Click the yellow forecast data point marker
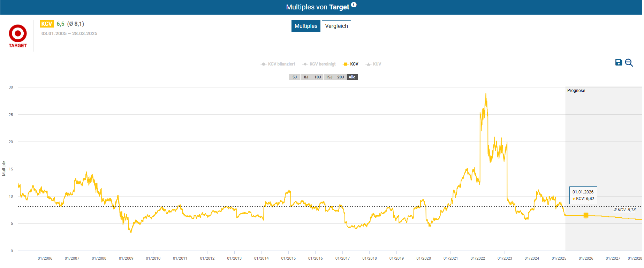Image resolution: width=644 pixels, height=268 pixels. 586,215
